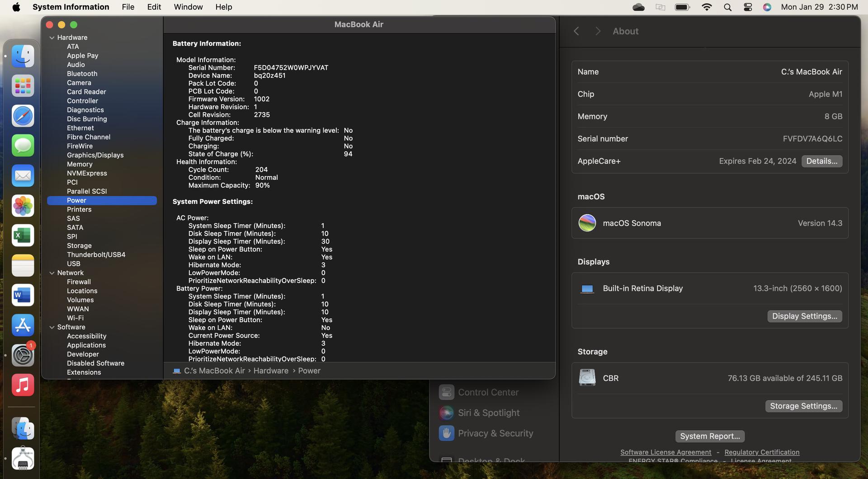The image size is (868, 479).
Task: Select NVMExpress in sidebar
Action: click(87, 173)
